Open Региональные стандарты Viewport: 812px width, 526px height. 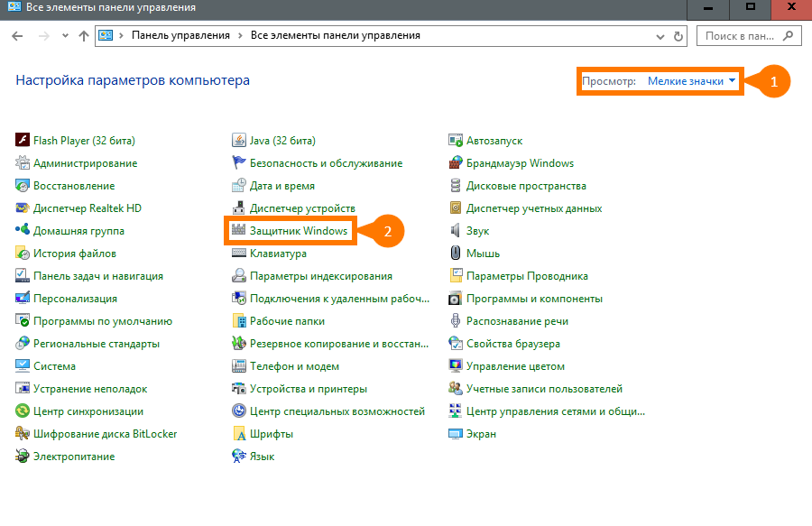click(97, 344)
